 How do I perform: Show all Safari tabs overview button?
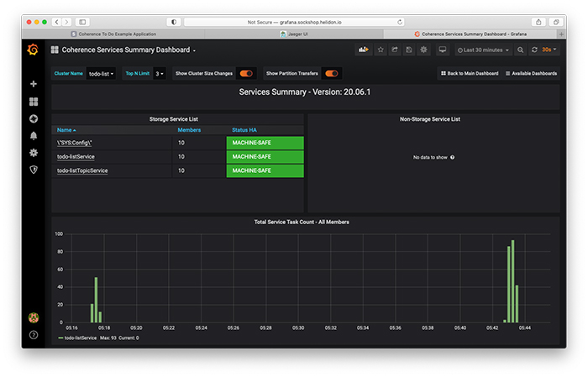(556, 22)
